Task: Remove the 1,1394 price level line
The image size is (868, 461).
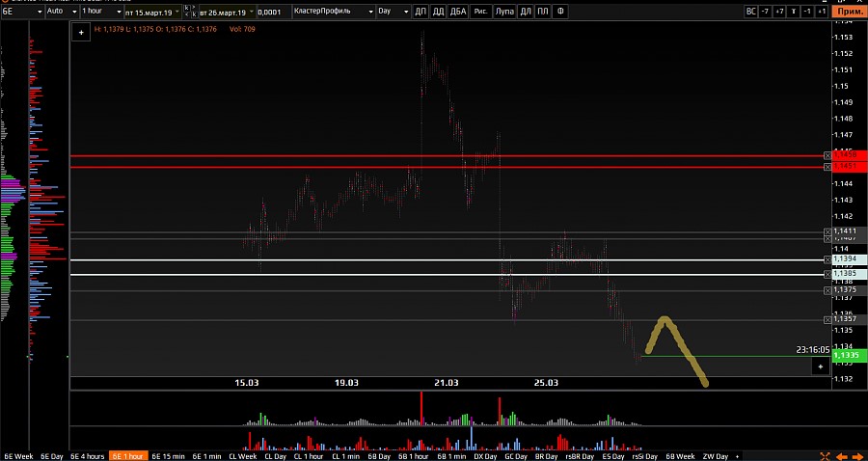Action: (827, 259)
